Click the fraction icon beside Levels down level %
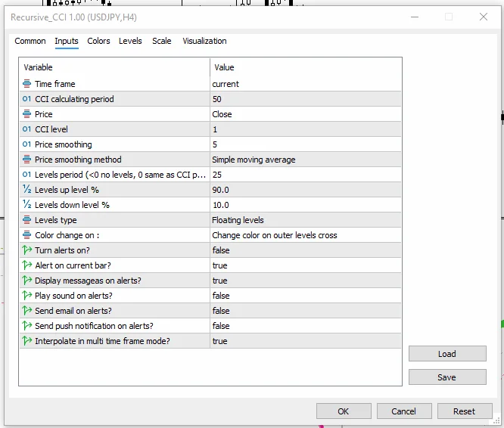Viewport: 504px width, 428px height. point(26,204)
